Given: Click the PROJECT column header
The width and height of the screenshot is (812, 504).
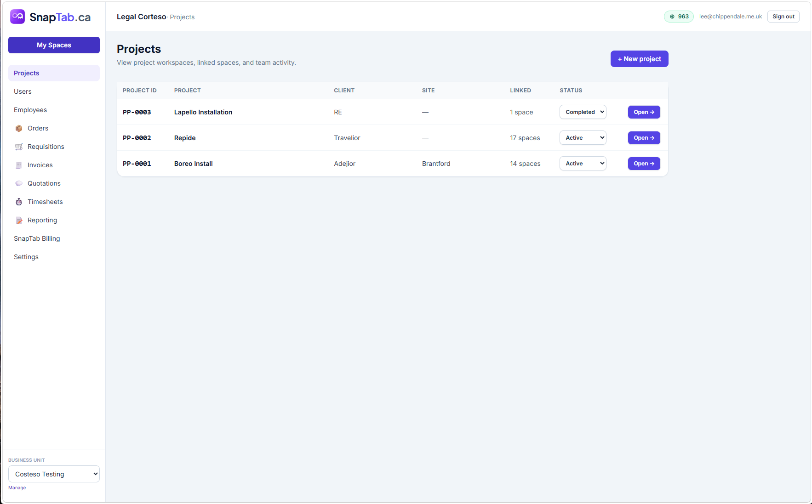Looking at the screenshot, I should [188, 91].
